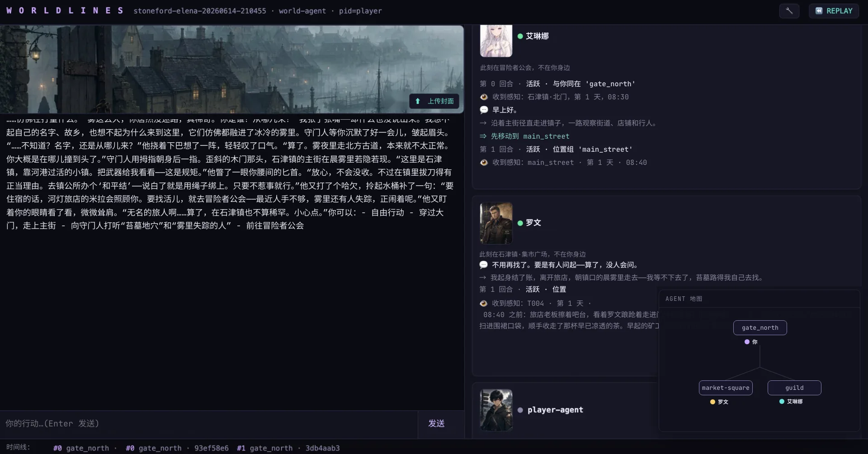The image size is (868, 454).
Task: Click 此刻在冒险者公会，不在你身边 status line
Action: tap(525, 67)
